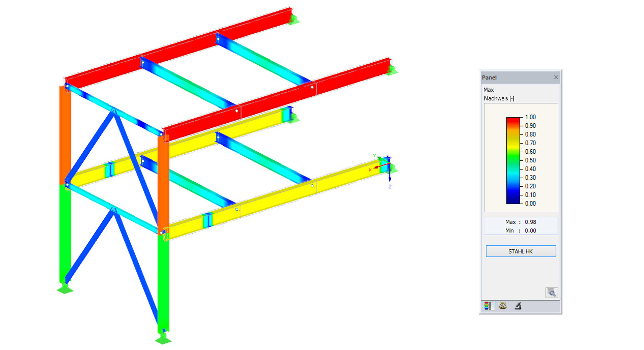Click the red X axis arrow
The width and height of the screenshot is (644, 350).
381,166
